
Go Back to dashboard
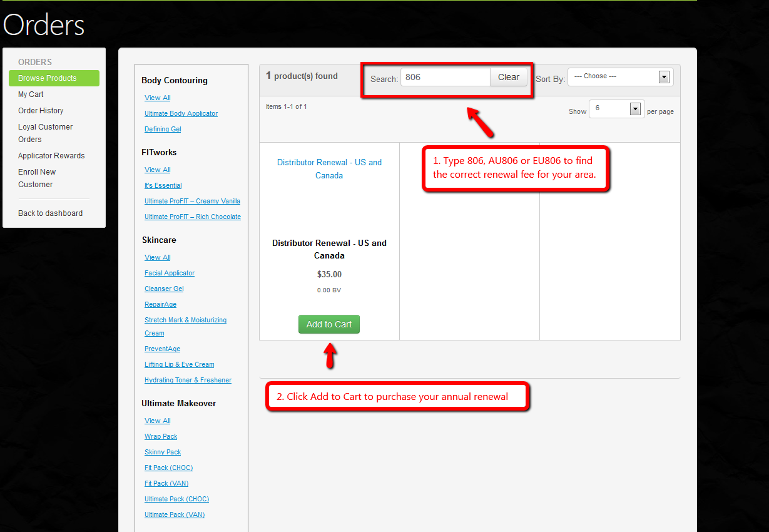click(49, 213)
